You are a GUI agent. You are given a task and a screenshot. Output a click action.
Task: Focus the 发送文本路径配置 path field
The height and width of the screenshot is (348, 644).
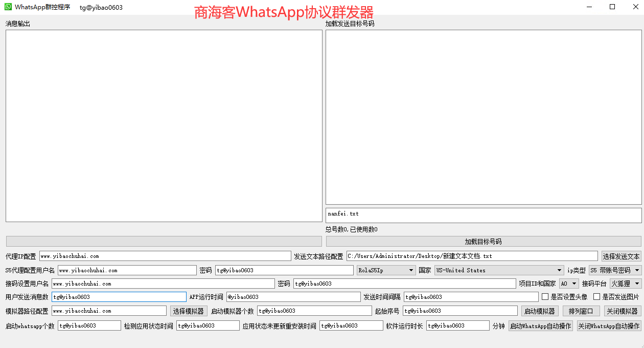471,256
